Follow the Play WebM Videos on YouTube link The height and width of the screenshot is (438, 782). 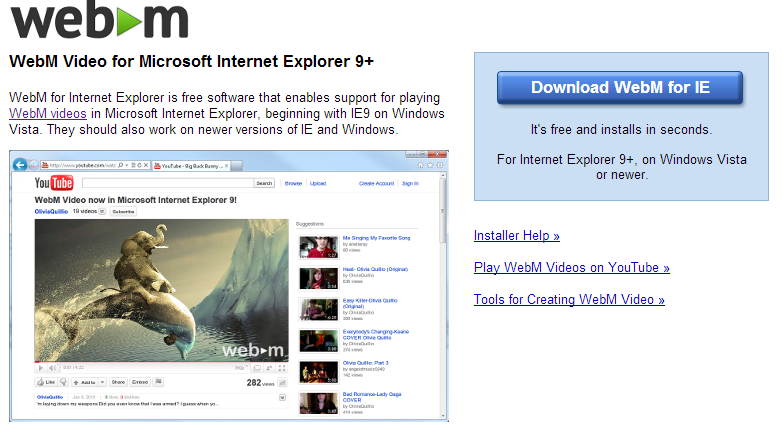click(x=572, y=267)
